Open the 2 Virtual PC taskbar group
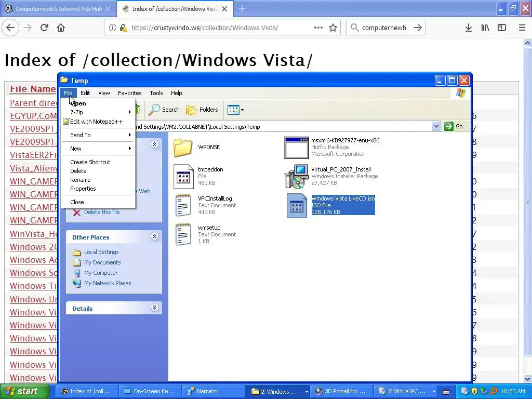Screen dimensions: 532x399 406,391
